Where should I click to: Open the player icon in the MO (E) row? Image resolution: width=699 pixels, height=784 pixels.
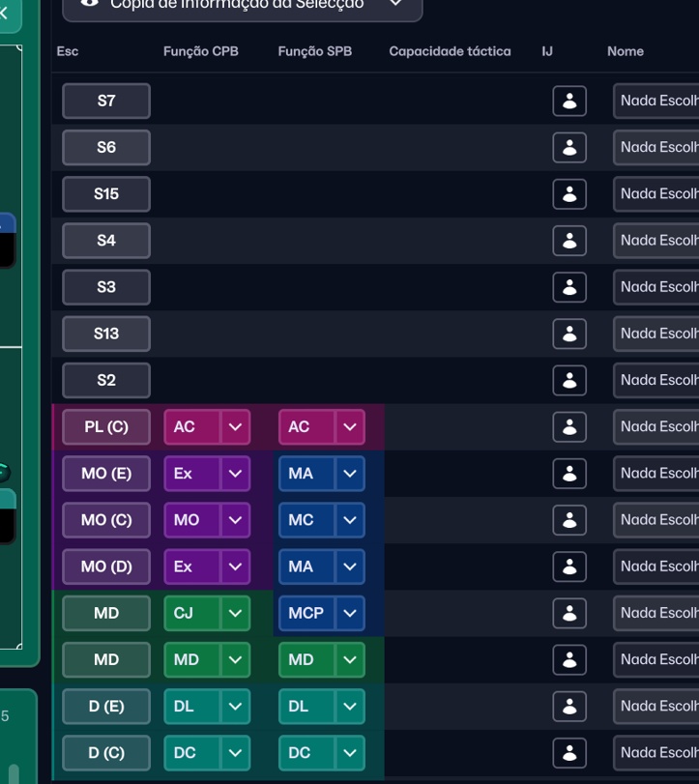569,474
